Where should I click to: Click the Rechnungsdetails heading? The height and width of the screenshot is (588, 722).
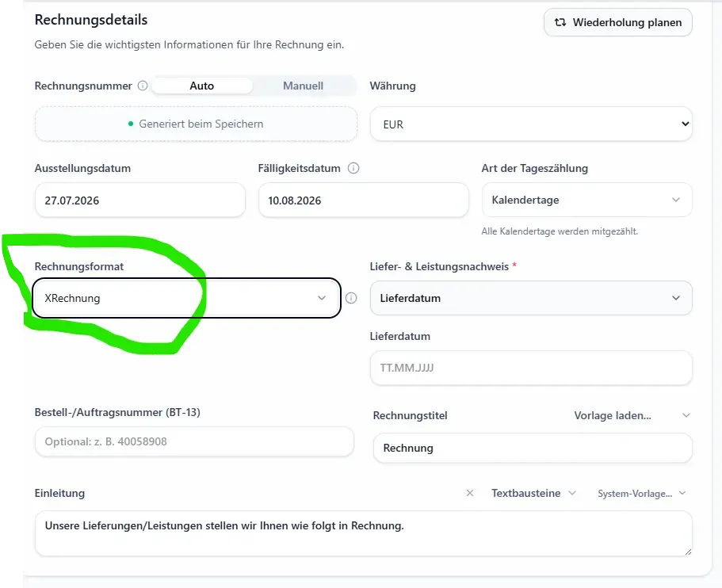91,20
